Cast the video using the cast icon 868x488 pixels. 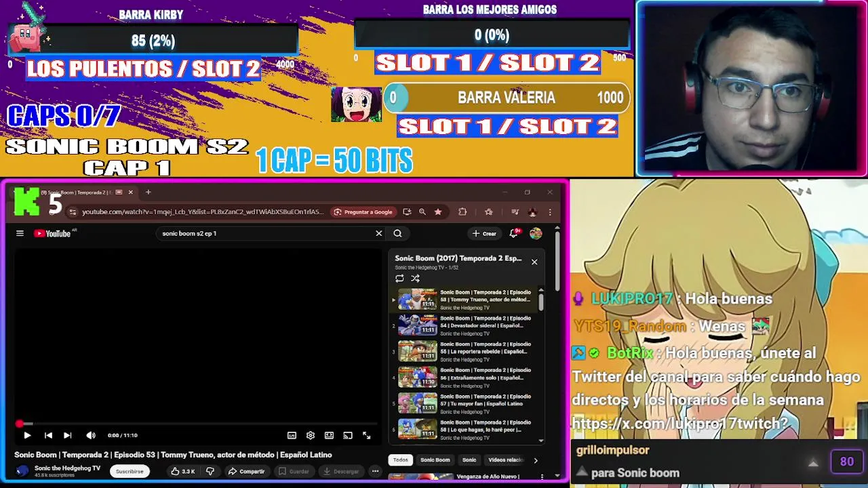point(348,435)
